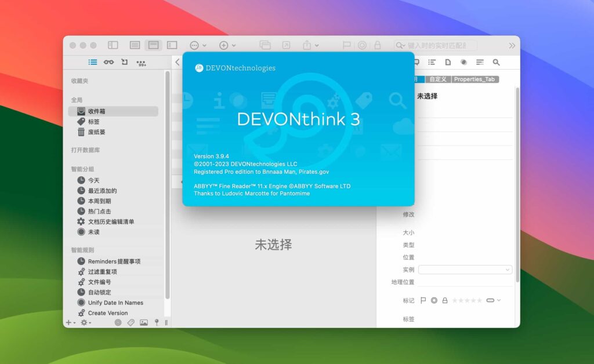
Task: Click the tag icon in the bottom bar
Action: pyautogui.click(x=131, y=322)
